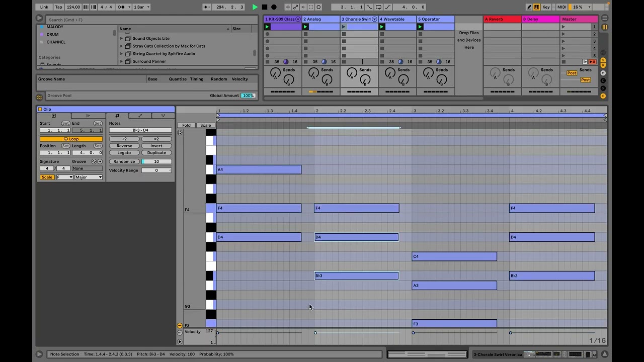644x362 pixels.
Task: Click the Randomize velocity button
Action: point(124,161)
